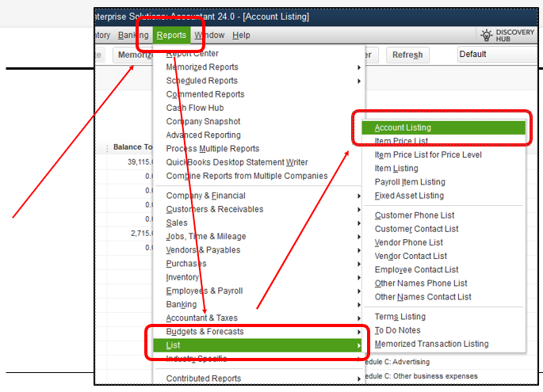Screen dimensions: 543x392
Task: Click the Refresh button
Action: click(407, 55)
